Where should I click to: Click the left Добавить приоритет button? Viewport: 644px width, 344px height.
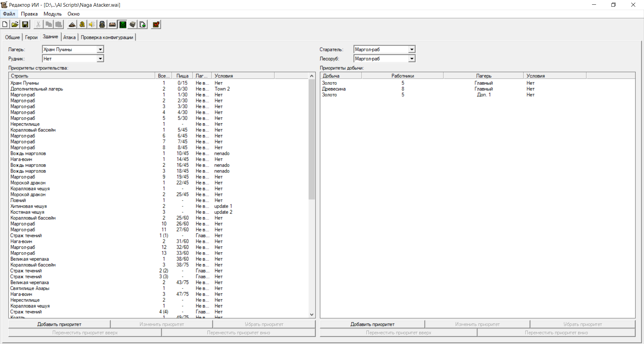click(59, 324)
